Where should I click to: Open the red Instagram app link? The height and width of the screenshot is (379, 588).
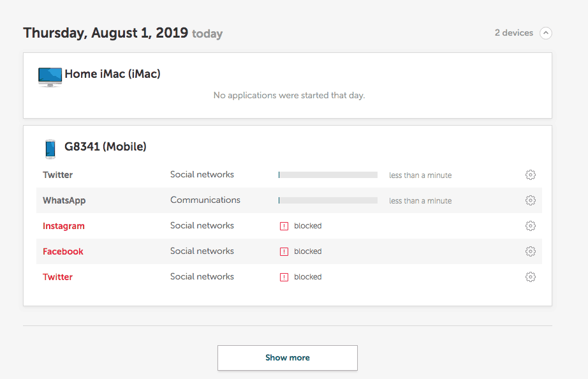pos(63,226)
